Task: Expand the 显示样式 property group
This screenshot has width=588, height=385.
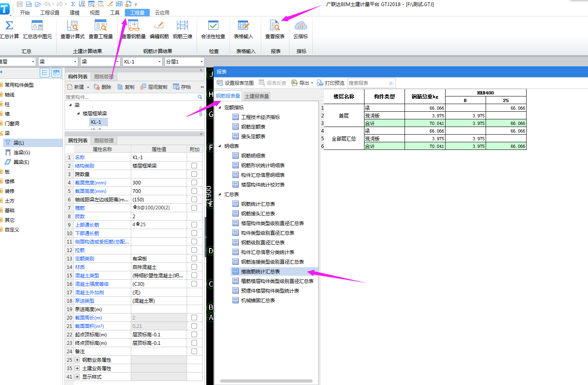Action: (x=77, y=377)
